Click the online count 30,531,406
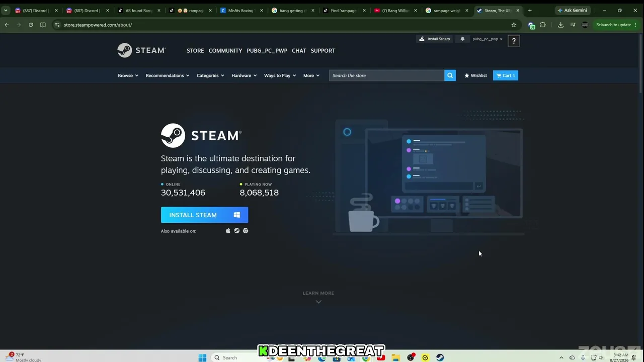The width and height of the screenshot is (644, 362). pos(183,193)
